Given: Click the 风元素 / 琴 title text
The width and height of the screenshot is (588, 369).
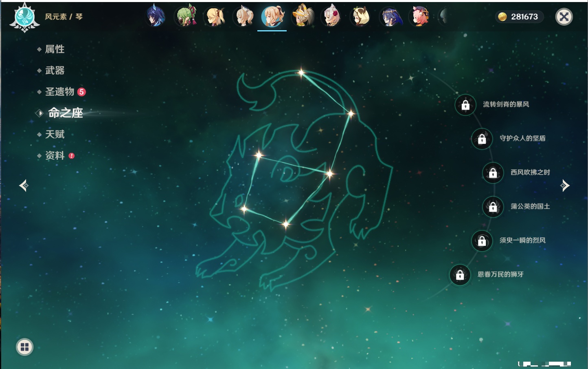Looking at the screenshot, I should [x=64, y=17].
